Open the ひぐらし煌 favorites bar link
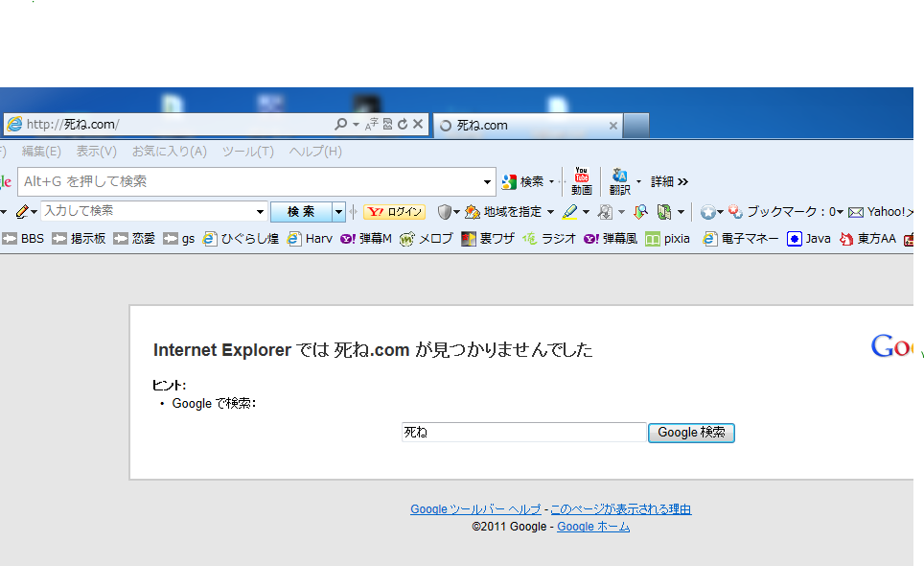The width and height of the screenshot is (924, 566). pyautogui.click(x=241, y=238)
